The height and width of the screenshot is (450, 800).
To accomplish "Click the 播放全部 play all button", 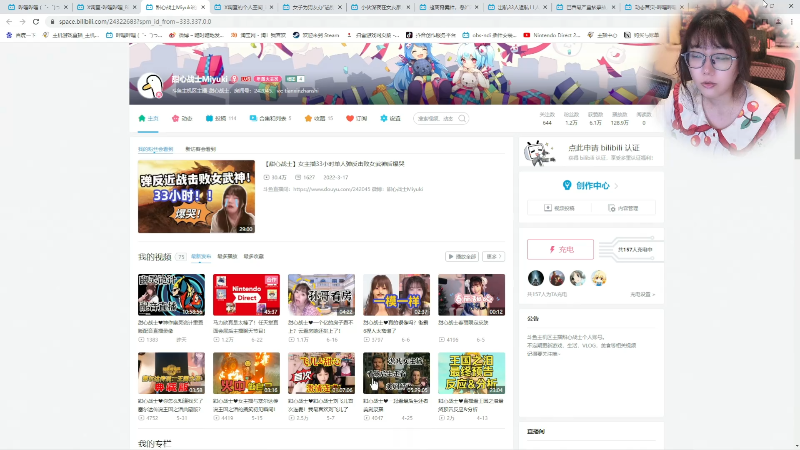I will [462, 256].
